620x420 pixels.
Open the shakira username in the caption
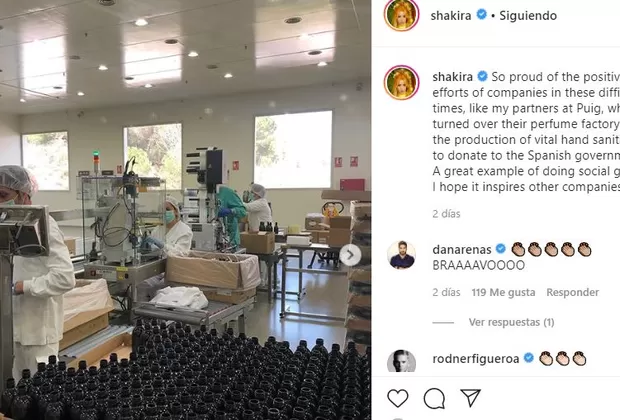pyautogui.click(x=452, y=77)
